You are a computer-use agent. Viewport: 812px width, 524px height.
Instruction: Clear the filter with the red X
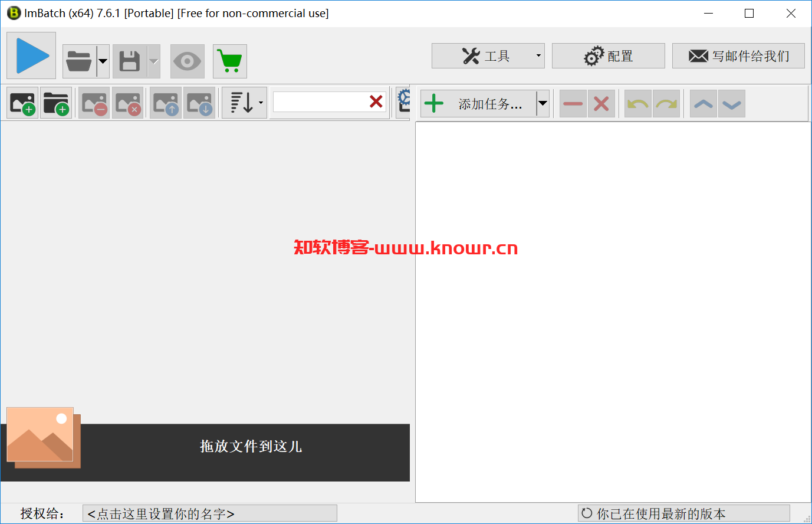(x=376, y=102)
